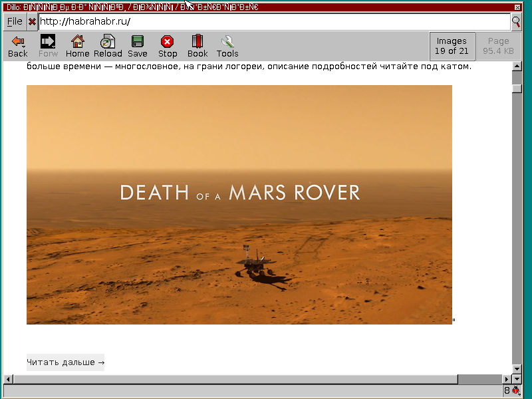Click the vertical scrollbar down arrow
The width and height of the screenshot is (532, 399).
[x=517, y=369]
